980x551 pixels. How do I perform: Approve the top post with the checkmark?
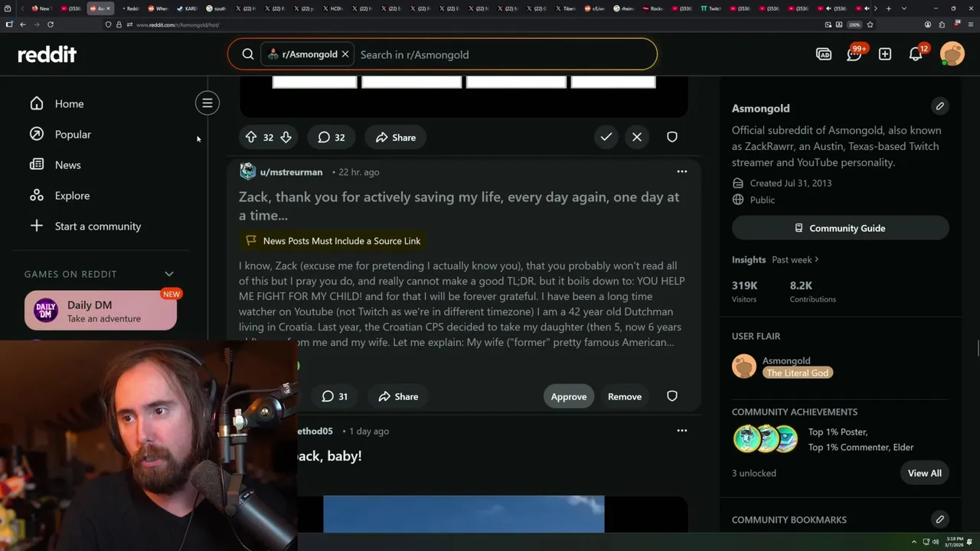(606, 137)
